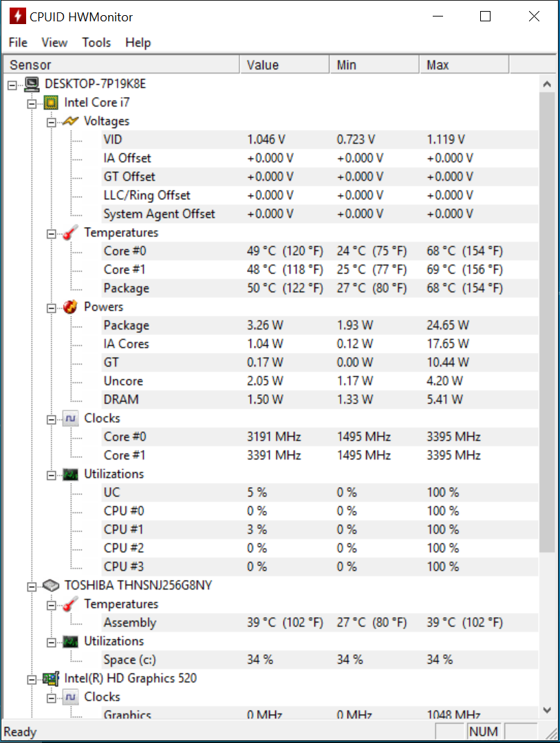The image size is (560, 743).
Task: Click the CPUID HWMonitor lightning app icon
Action: point(17,16)
